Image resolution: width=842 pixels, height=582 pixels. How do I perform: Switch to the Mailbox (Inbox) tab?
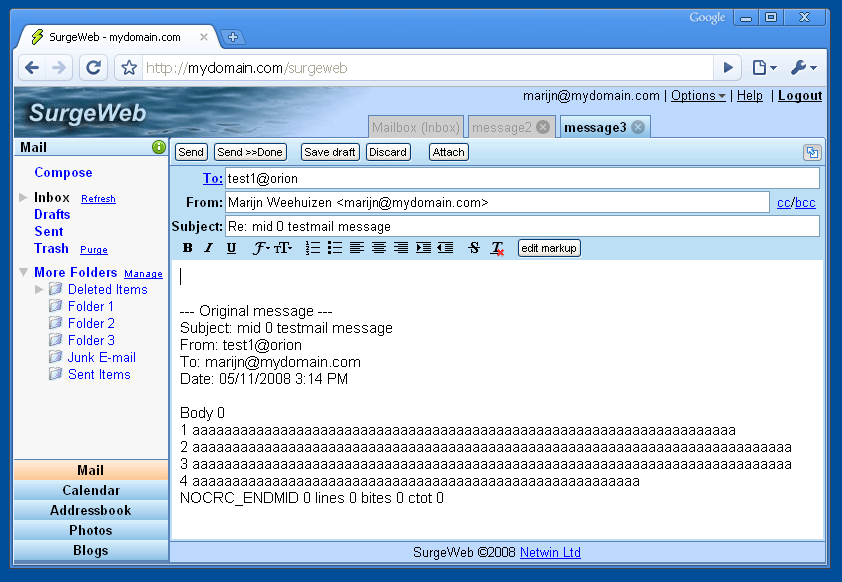pos(416,127)
